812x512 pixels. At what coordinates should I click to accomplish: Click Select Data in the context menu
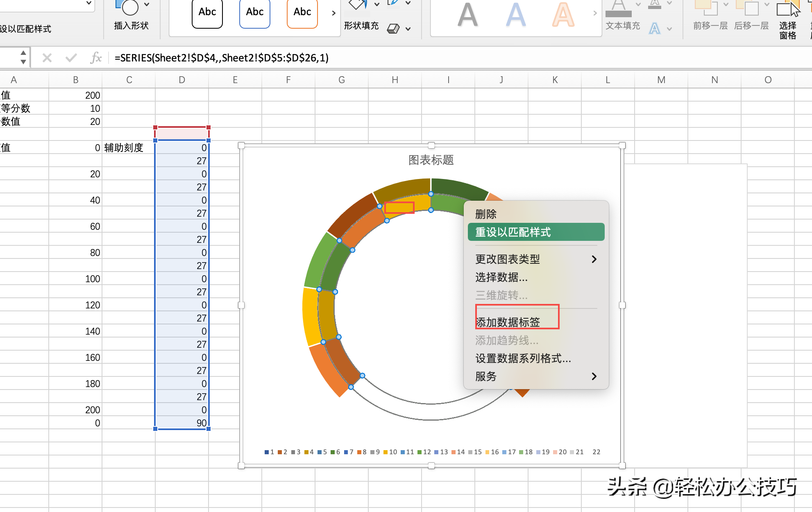coord(501,277)
